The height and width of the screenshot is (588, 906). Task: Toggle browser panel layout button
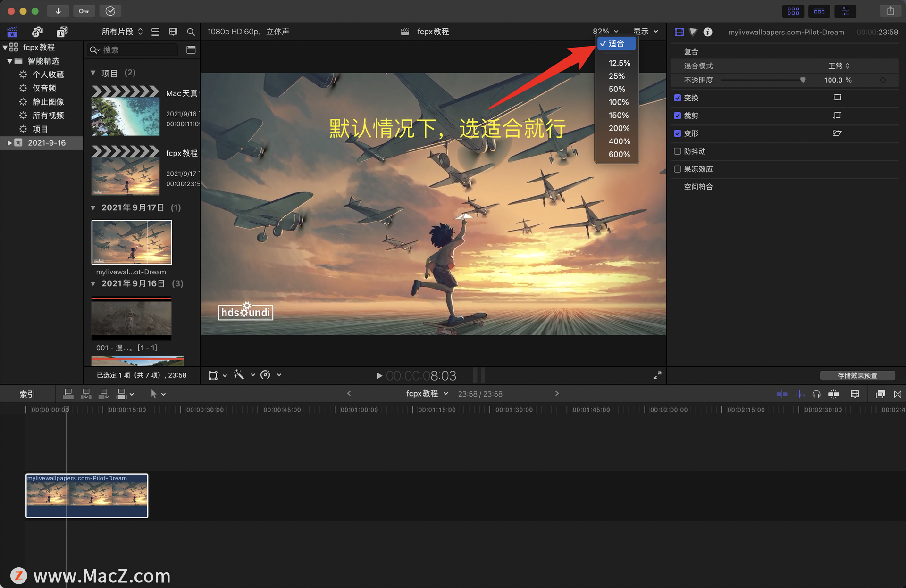pos(793,11)
